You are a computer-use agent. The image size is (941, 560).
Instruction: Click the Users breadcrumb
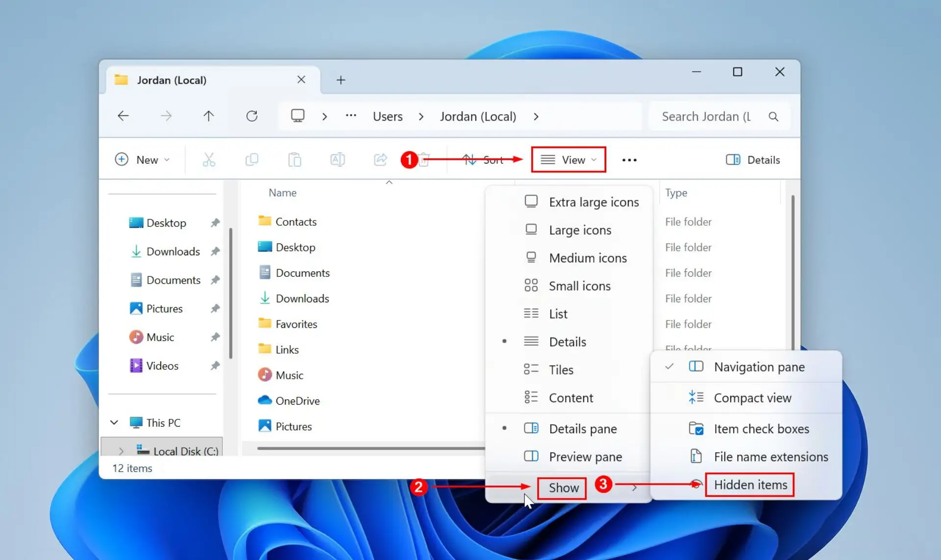pyautogui.click(x=388, y=117)
